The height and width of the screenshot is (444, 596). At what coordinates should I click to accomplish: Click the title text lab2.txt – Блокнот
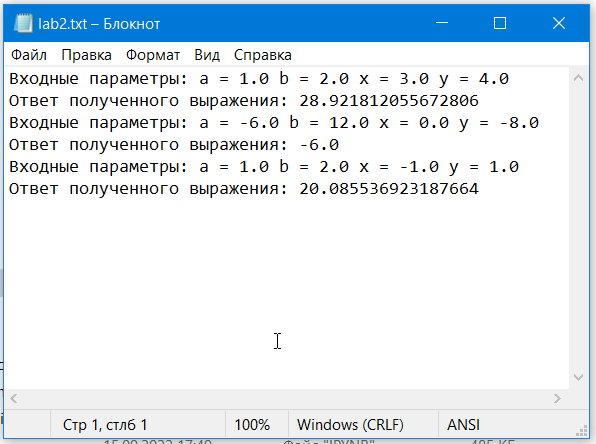click(x=99, y=24)
